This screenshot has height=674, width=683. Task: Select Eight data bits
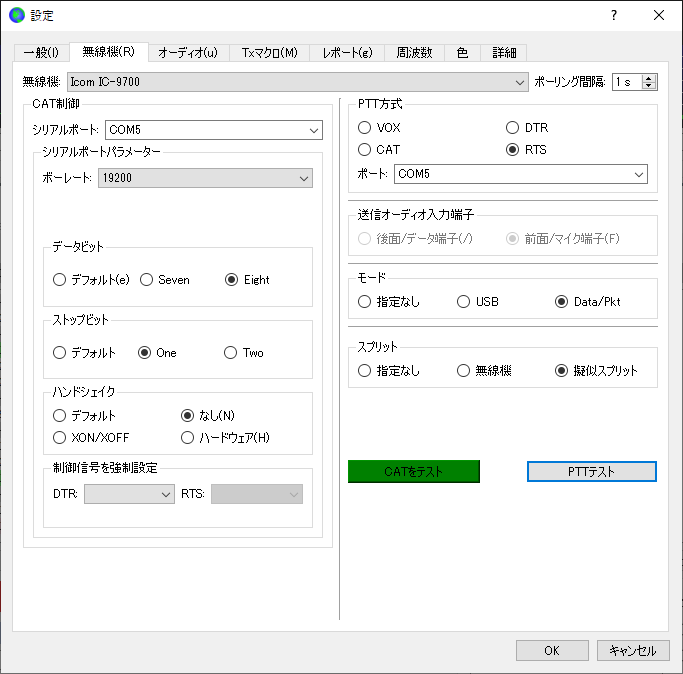(x=247, y=279)
